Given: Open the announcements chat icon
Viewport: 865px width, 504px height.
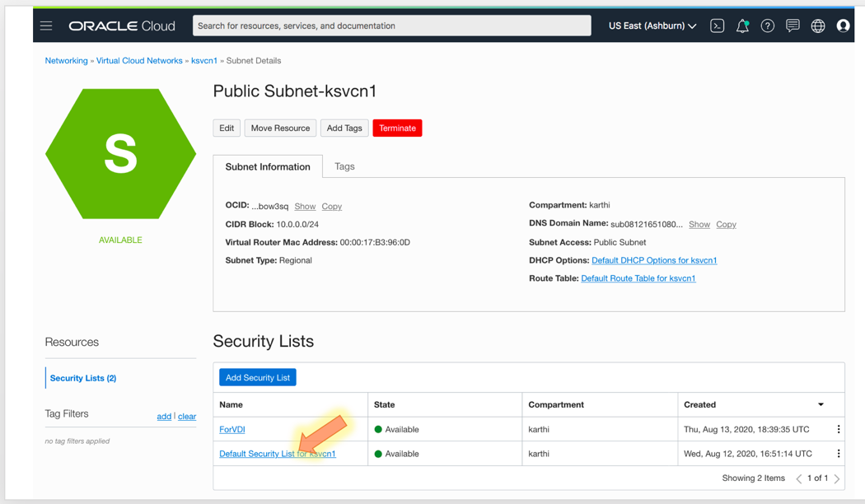Looking at the screenshot, I should click(793, 26).
